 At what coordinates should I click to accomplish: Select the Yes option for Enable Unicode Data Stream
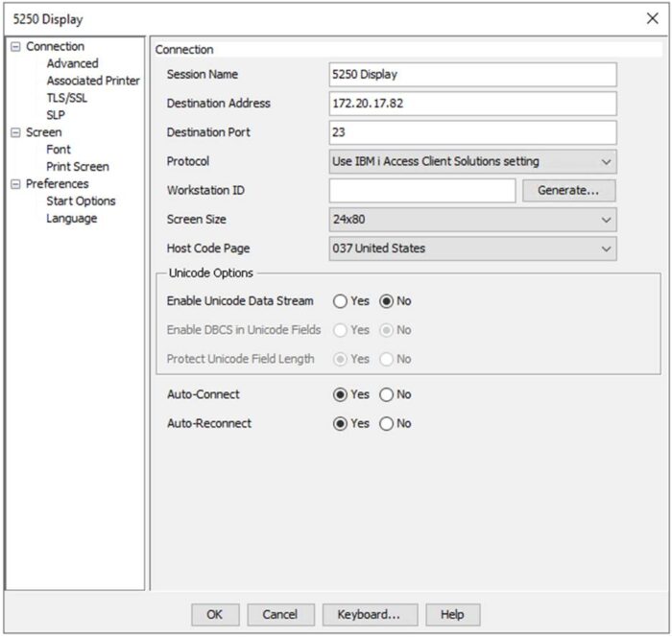click(x=340, y=301)
